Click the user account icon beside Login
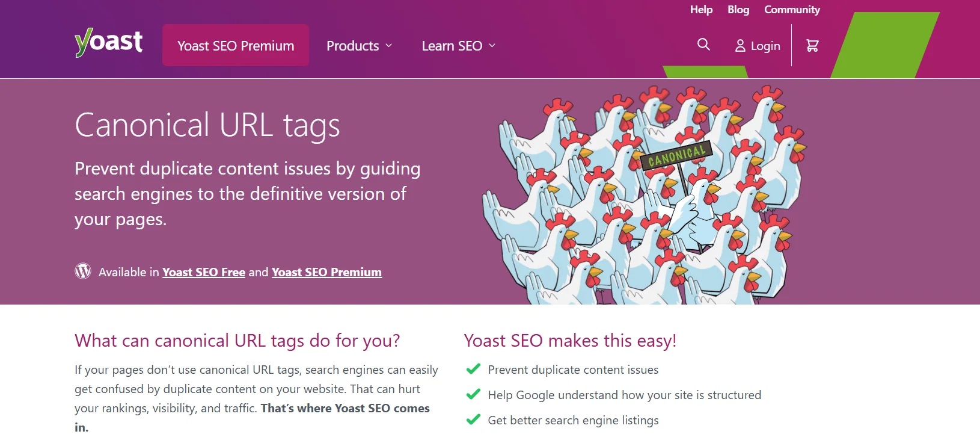 [740, 45]
